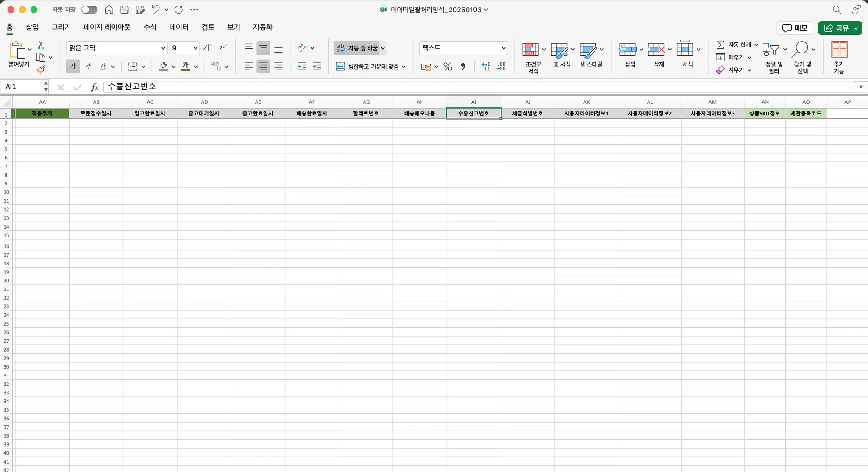Toggle bold formatting button

(73, 67)
